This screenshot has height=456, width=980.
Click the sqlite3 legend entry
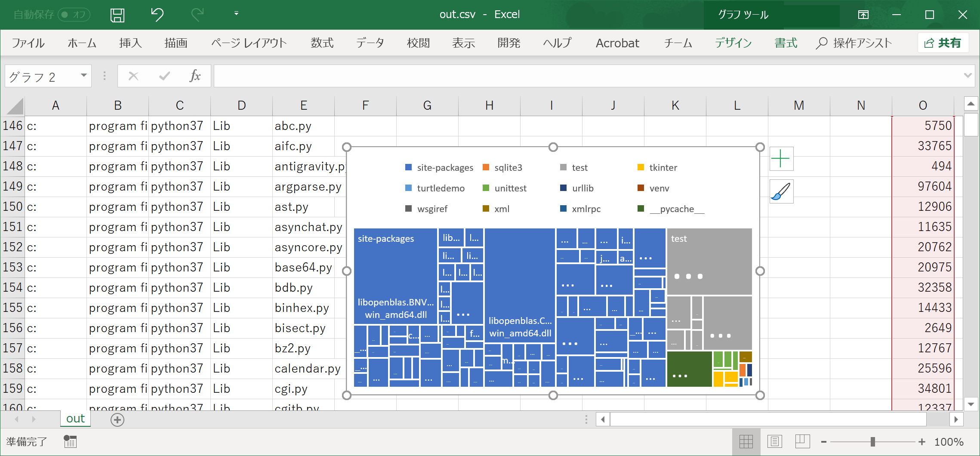coord(502,168)
